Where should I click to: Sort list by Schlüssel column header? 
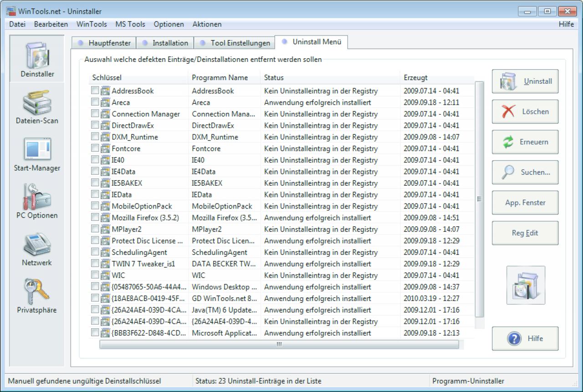tap(138, 78)
